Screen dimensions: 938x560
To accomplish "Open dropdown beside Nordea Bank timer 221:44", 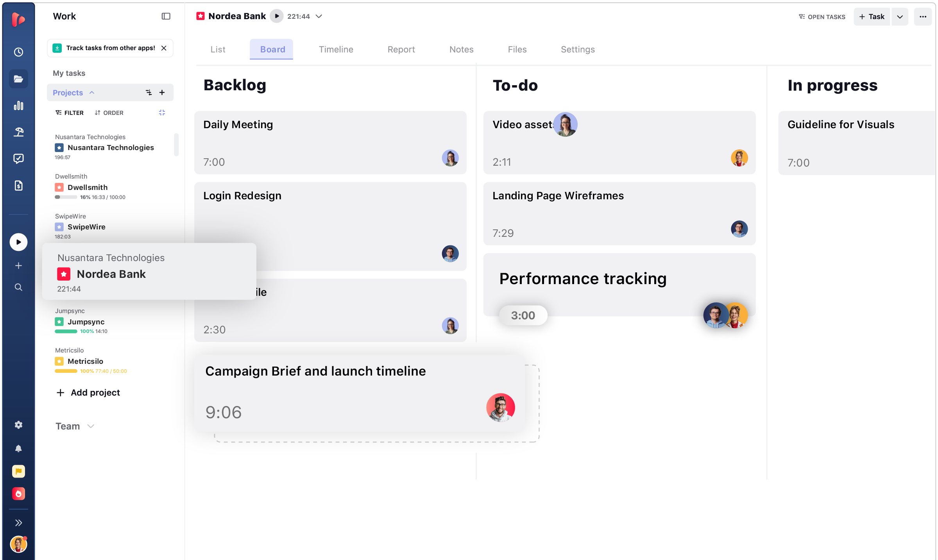I will pyautogui.click(x=319, y=16).
